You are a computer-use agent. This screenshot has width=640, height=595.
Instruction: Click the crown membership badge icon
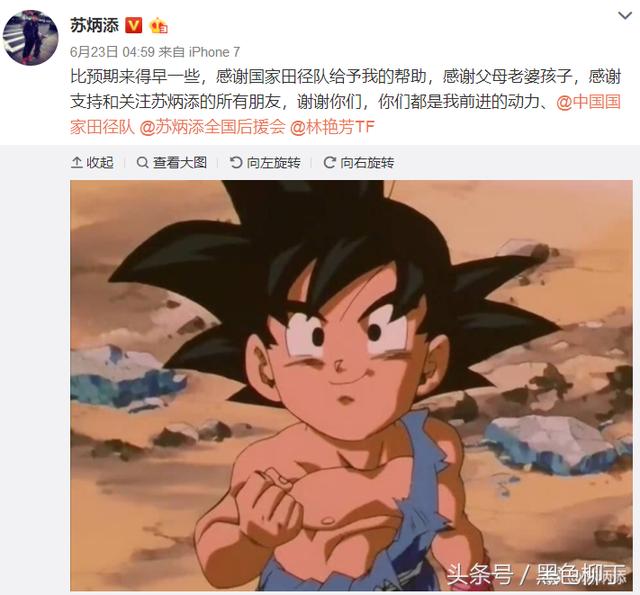[159, 26]
